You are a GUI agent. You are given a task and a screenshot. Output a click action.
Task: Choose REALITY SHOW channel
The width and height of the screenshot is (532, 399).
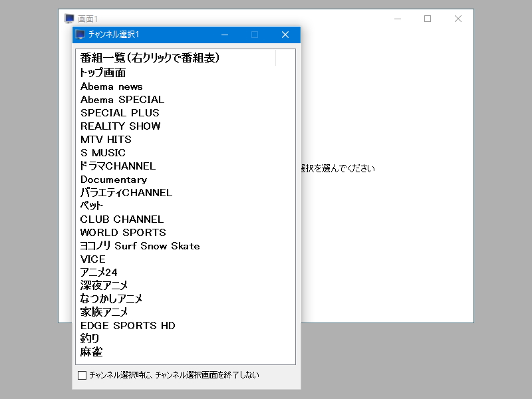point(120,126)
